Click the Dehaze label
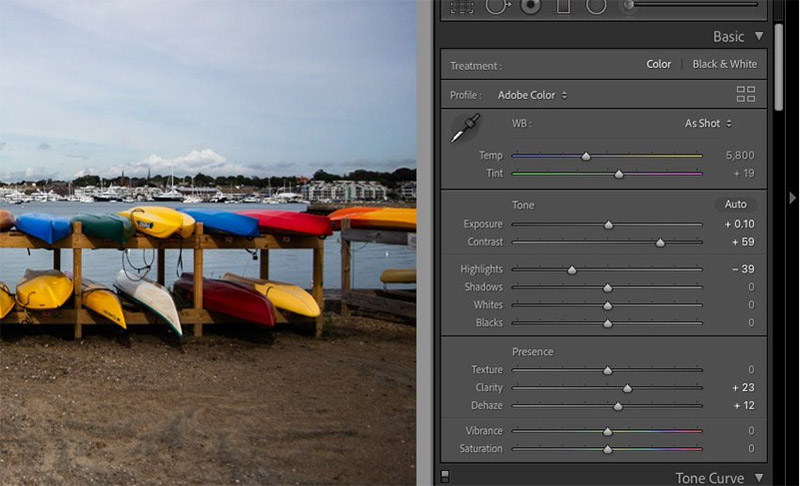This screenshot has height=486, width=800. click(487, 405)
